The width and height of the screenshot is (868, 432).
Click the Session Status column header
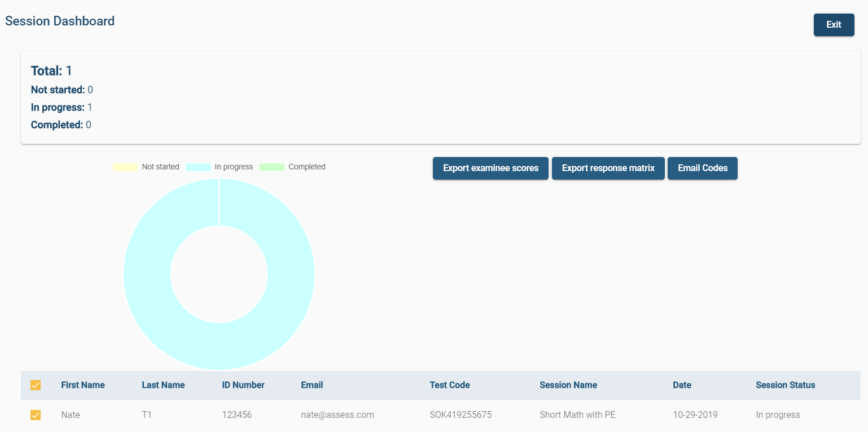pyautogui.click(x=786, y=385)
